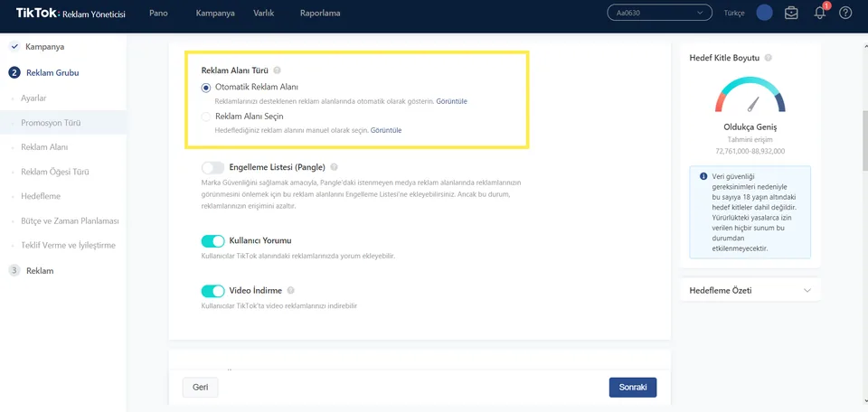Go to Raporlama in top navigation

(x=320, y=13)
